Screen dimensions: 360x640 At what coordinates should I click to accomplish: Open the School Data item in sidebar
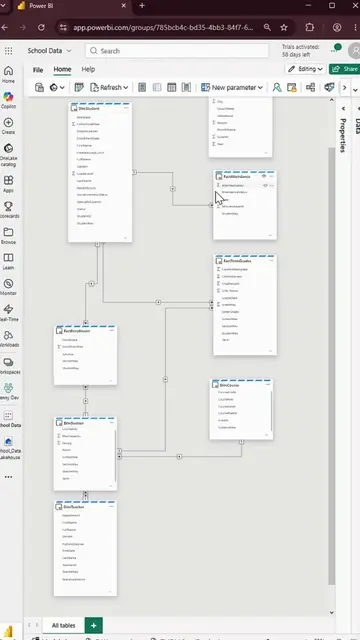click(x=8, y=419)
